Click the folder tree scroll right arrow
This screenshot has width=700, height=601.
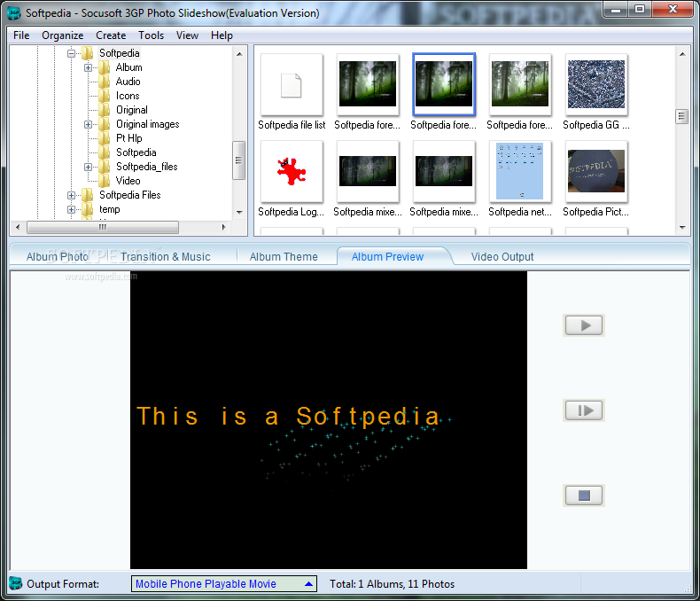coord(223,227)
